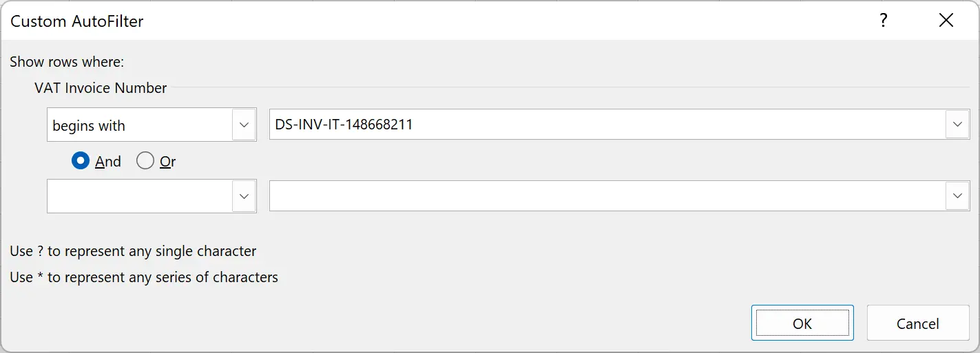Click the single character wildcard hint text
Viewport: 980px width, 353px height.
point(133,251)
